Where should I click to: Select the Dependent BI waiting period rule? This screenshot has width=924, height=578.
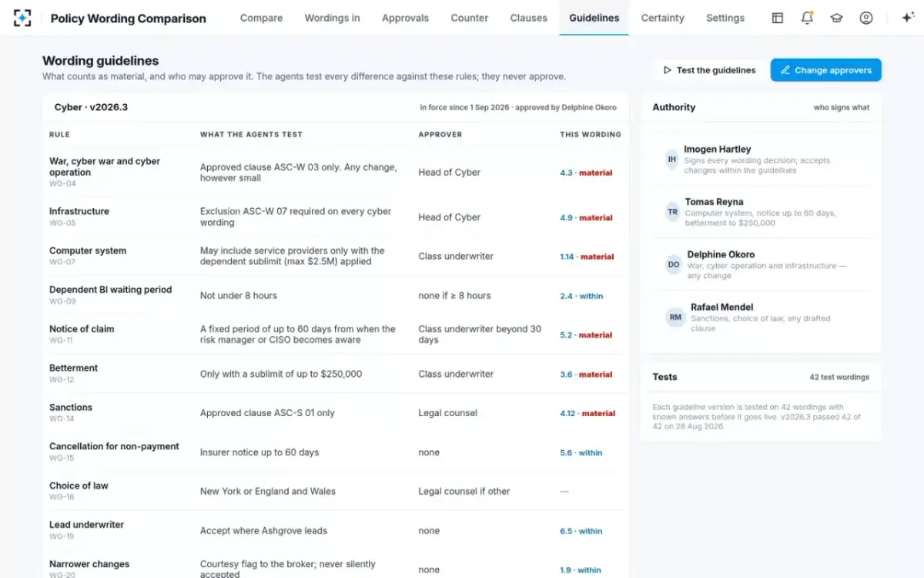click(110, 290)
